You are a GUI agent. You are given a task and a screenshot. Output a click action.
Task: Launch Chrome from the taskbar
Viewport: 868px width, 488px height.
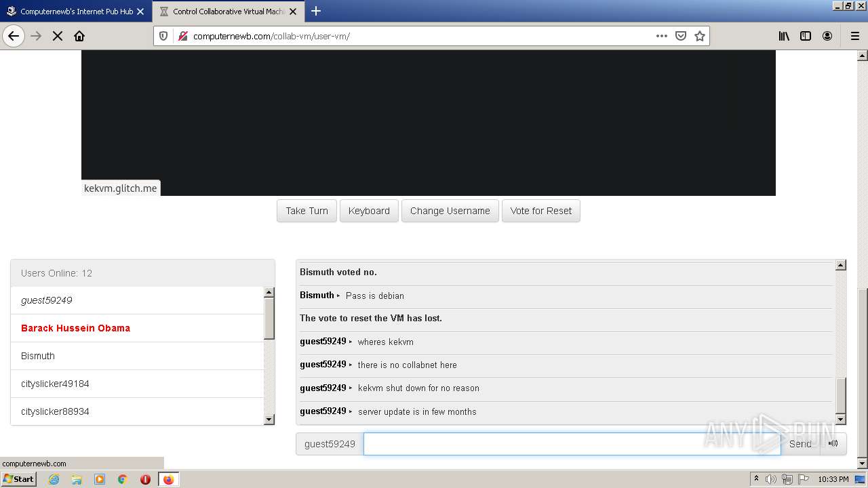[x=123, y=479]
